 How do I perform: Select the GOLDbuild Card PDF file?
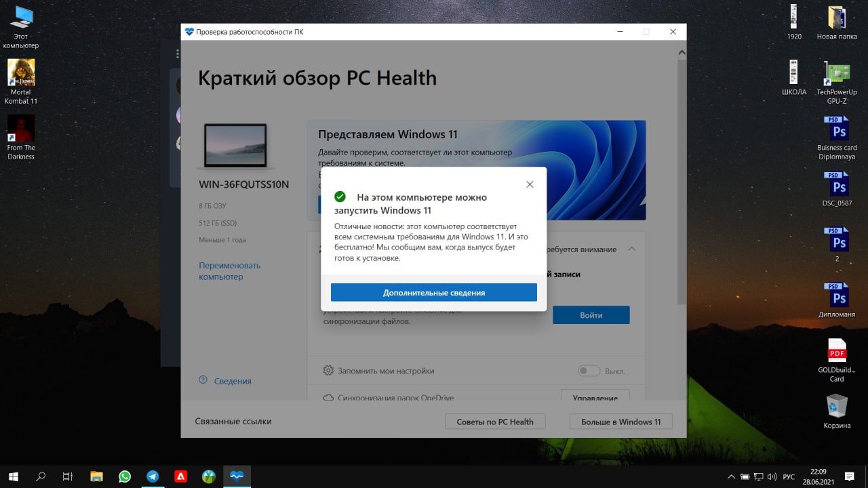[x=837, y=360]
